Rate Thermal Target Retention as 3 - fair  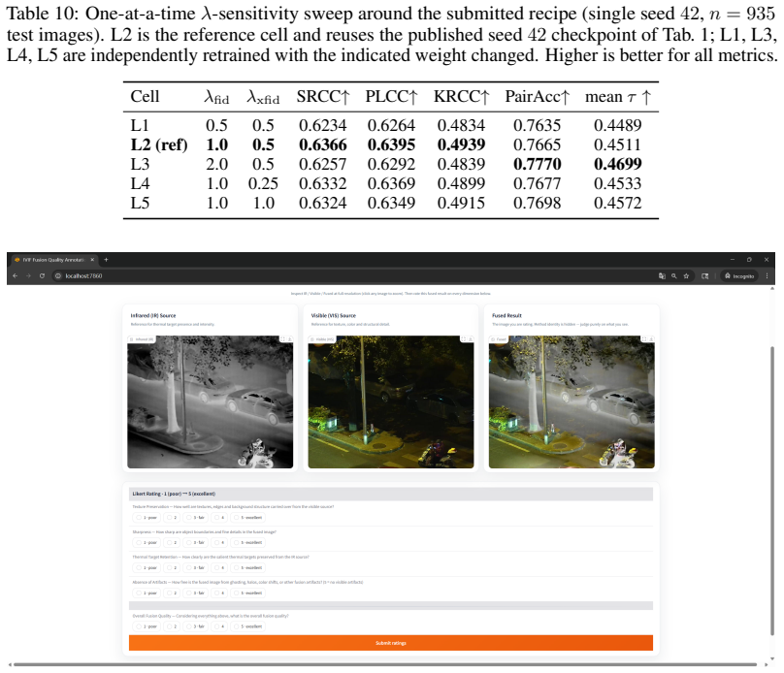point(195,568)
